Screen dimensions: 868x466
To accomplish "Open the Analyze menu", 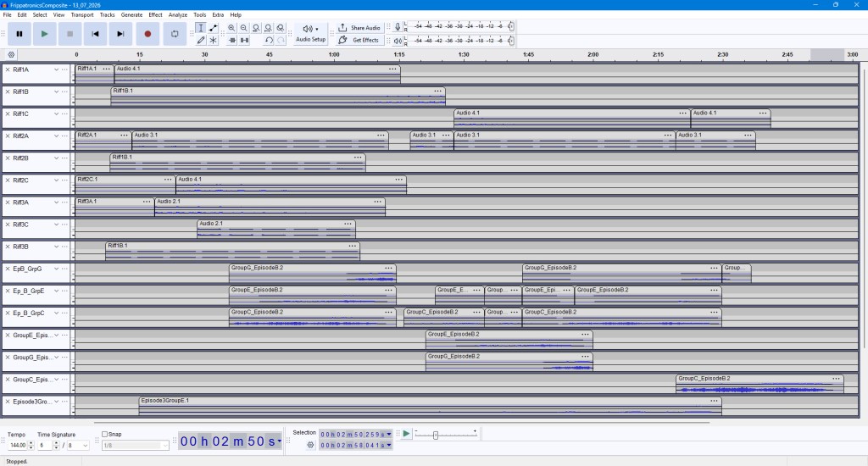I will pos(178,15).
